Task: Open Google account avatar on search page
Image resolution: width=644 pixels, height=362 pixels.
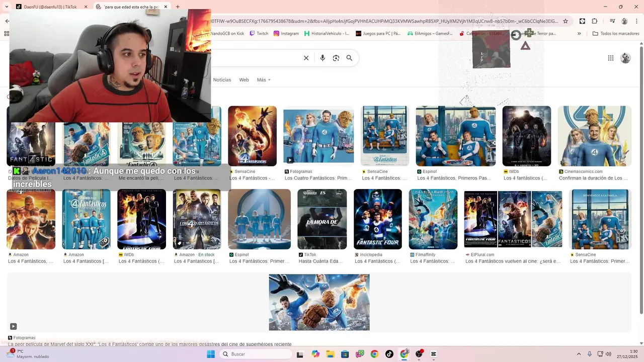Action: [626, 58]
